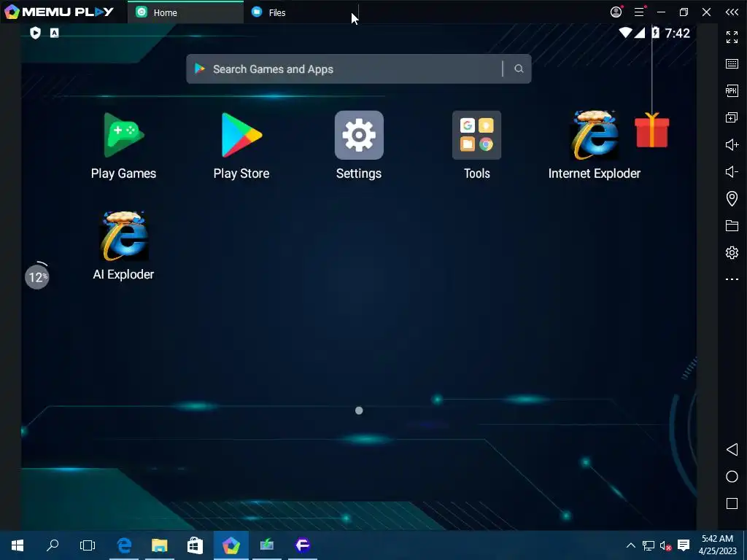Click the keyboard language 'A' status icon

[x=55, y=33]
